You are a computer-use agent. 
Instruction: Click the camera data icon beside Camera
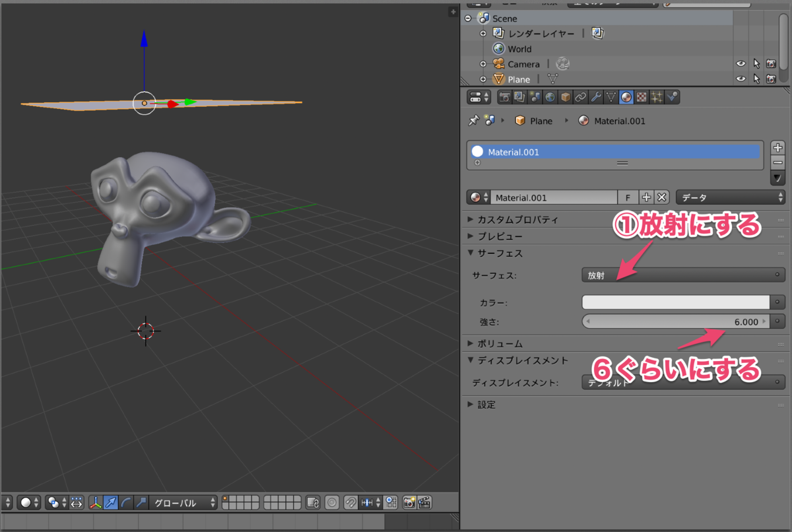562,64
